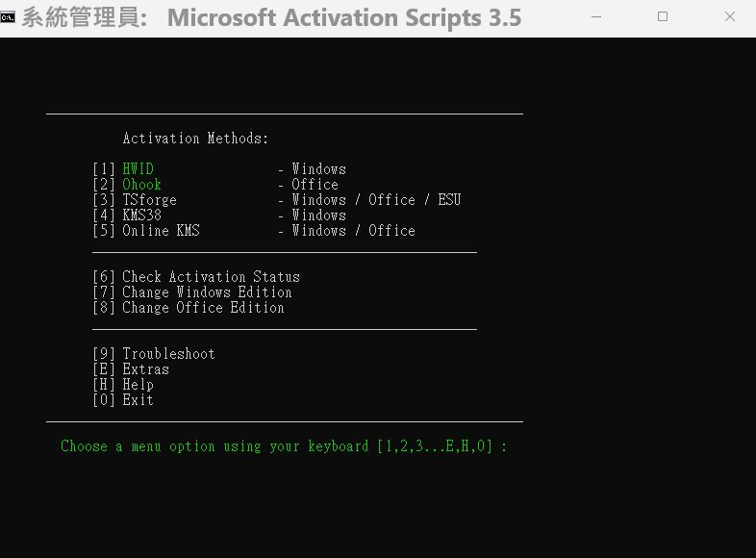Click the cmd icon in the title bar
Viewport: 756px width, 558px height.
pos(9,16)
